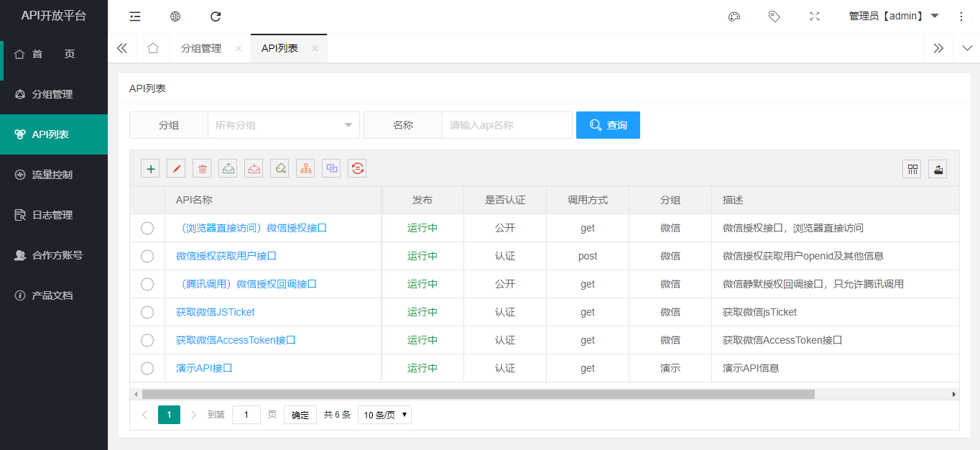The height and width of the screenshot is (450, 980).
Task: Open 首页 in the sidebar
Action: [54, 54]
